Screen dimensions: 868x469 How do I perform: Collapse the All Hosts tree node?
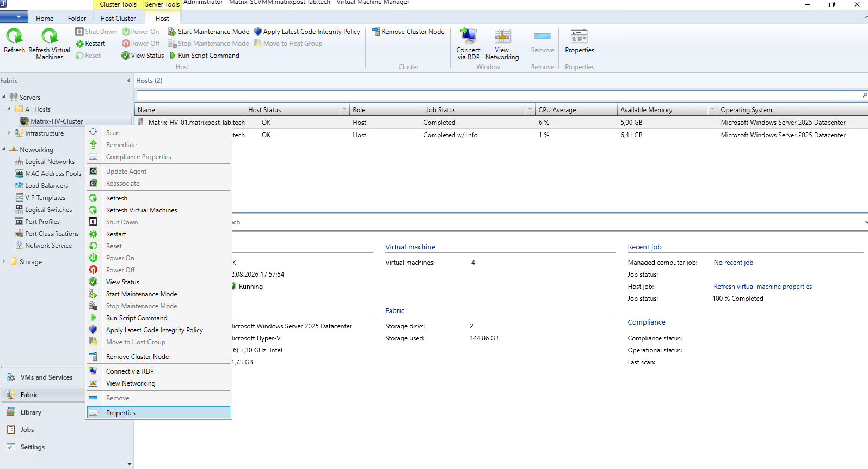[x=9, y=109]
